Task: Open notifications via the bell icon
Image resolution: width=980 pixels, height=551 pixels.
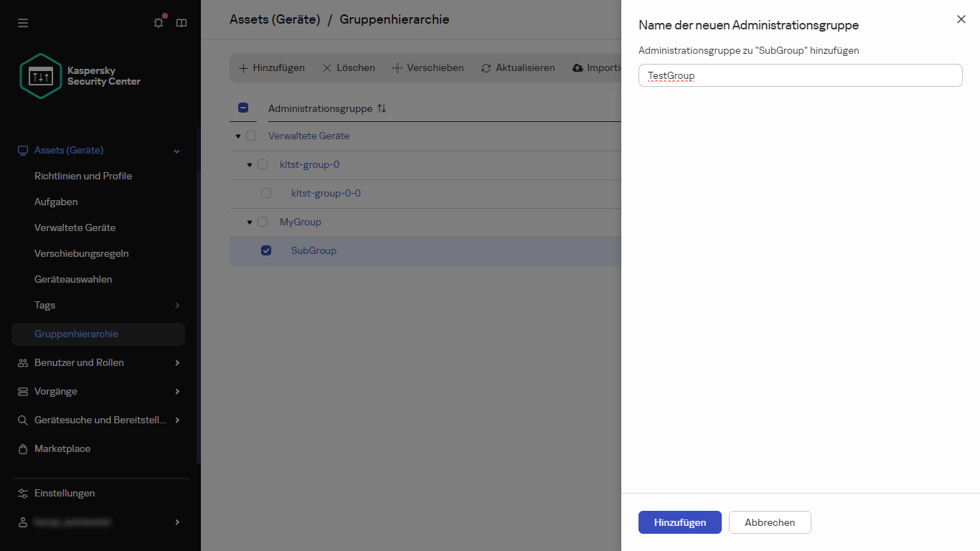Action: [x=158, y=22]
